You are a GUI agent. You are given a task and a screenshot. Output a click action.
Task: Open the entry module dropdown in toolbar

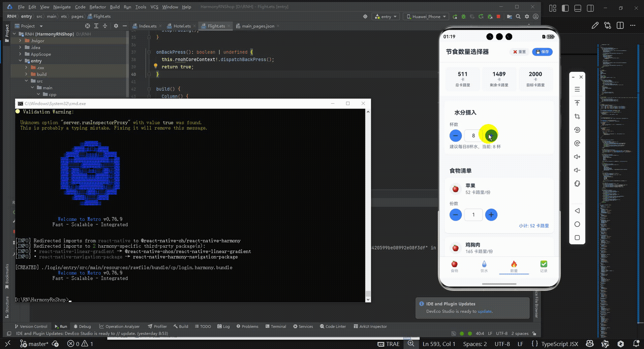click(386, 16)
